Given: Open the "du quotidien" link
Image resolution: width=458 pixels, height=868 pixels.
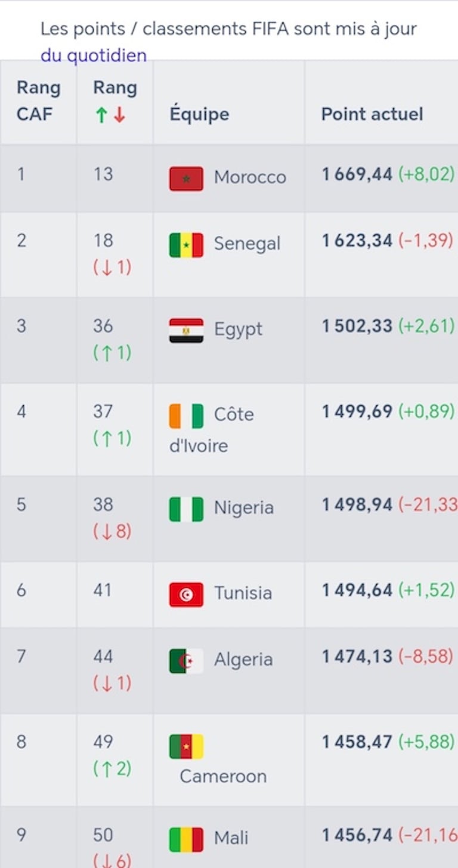Looking at the screenshot, I should tap(94, 56).
